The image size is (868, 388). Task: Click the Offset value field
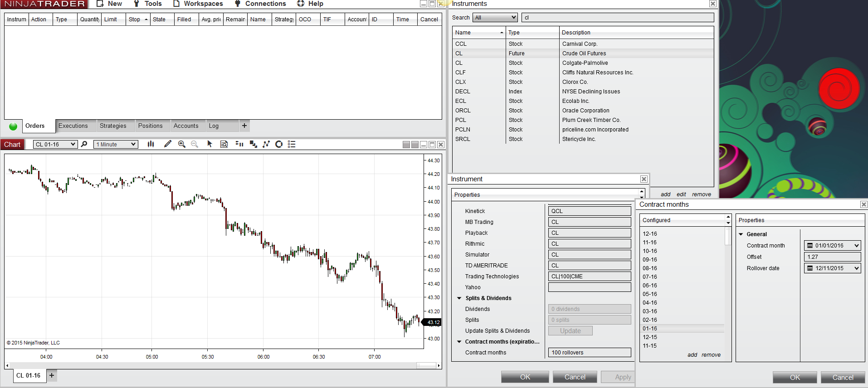pos(832,257)
